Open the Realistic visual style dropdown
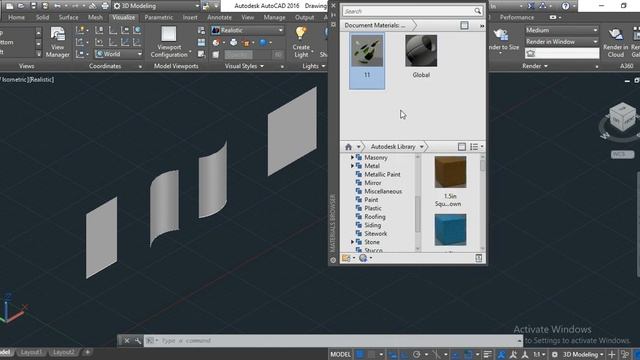Viewport: 640px width, 360px height. 247,30
